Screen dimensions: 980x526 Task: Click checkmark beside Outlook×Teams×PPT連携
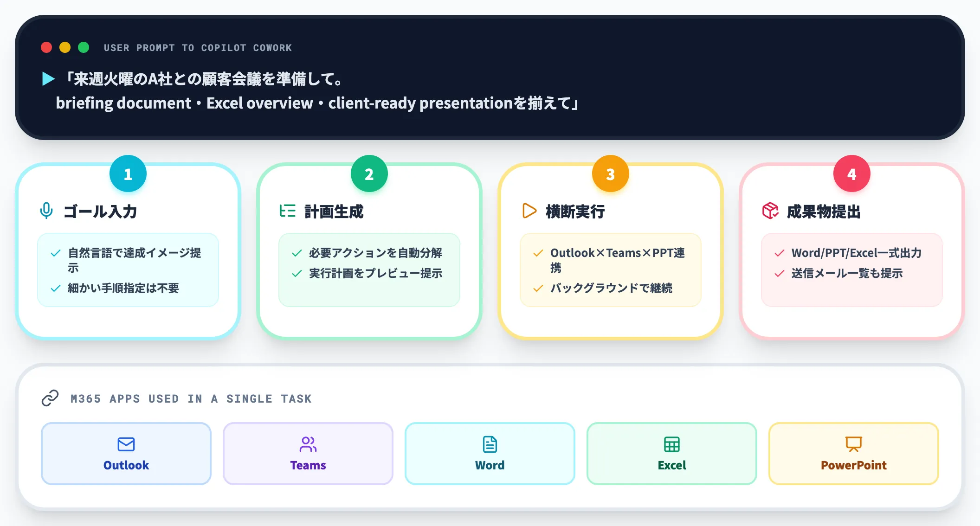(538, 253)
